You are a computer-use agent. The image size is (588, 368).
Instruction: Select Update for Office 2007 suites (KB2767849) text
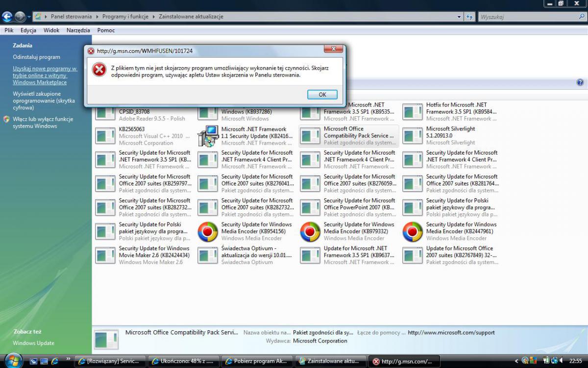pyautogui.click(x=462, y=255)
